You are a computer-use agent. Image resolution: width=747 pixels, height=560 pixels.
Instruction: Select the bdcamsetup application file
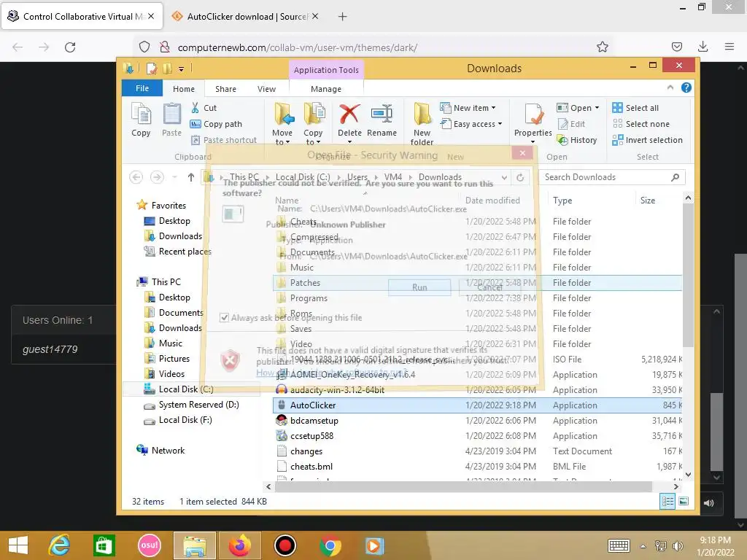[477, 421]
